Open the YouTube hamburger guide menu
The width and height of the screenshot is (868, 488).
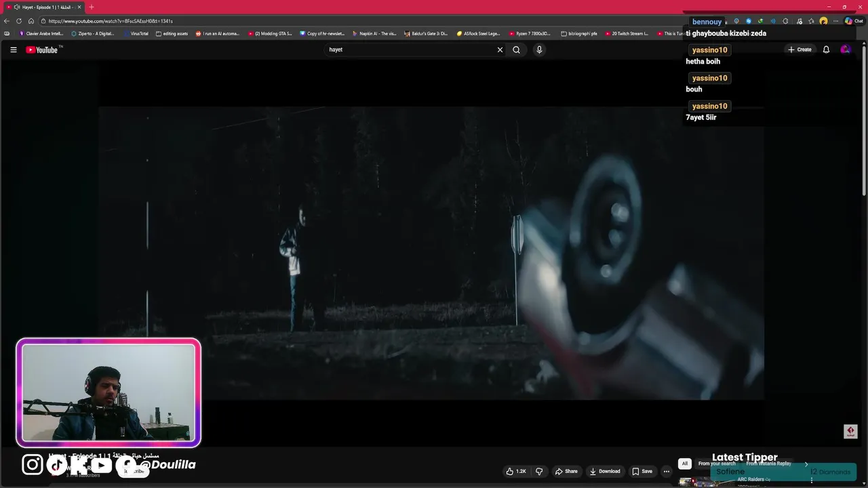click(x=13, y=49)
